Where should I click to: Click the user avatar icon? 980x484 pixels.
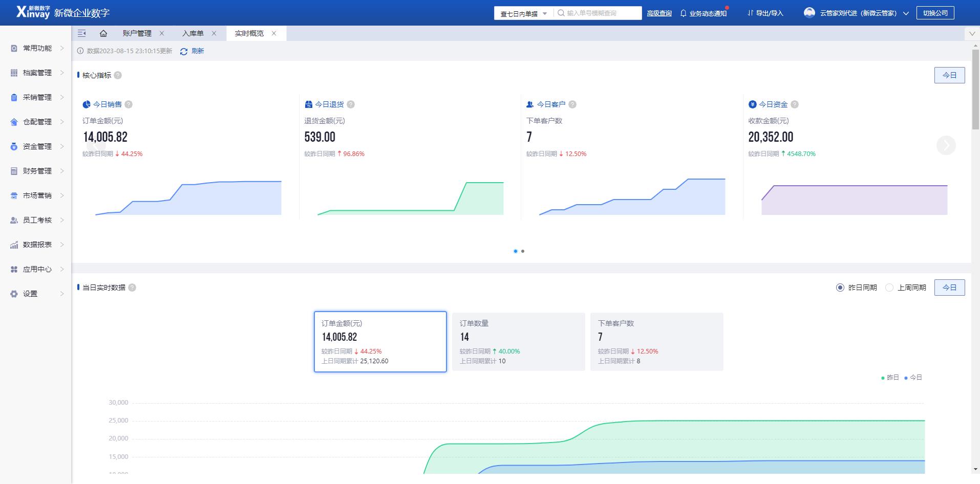coord(809,13)
